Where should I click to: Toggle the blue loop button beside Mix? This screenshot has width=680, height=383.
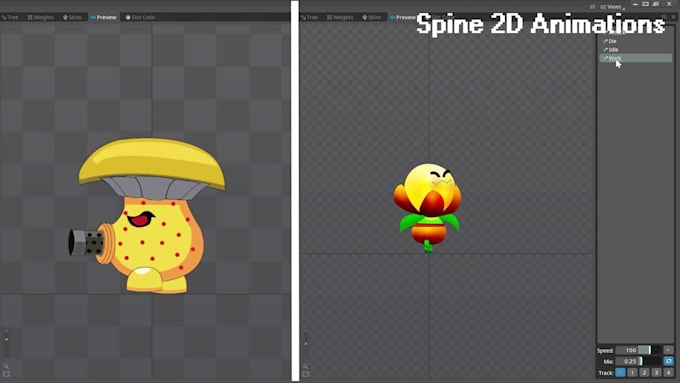668,361
